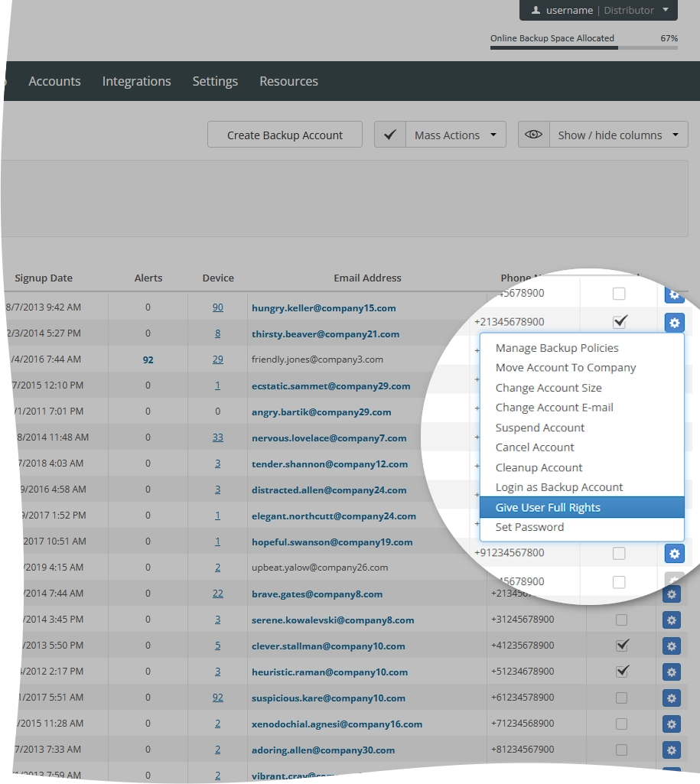Tick the checkbox above the +21345678900 row
Image resolution: width=700 pixels, height=784 pixels.
pyautogui.click(x=619, y=294)
